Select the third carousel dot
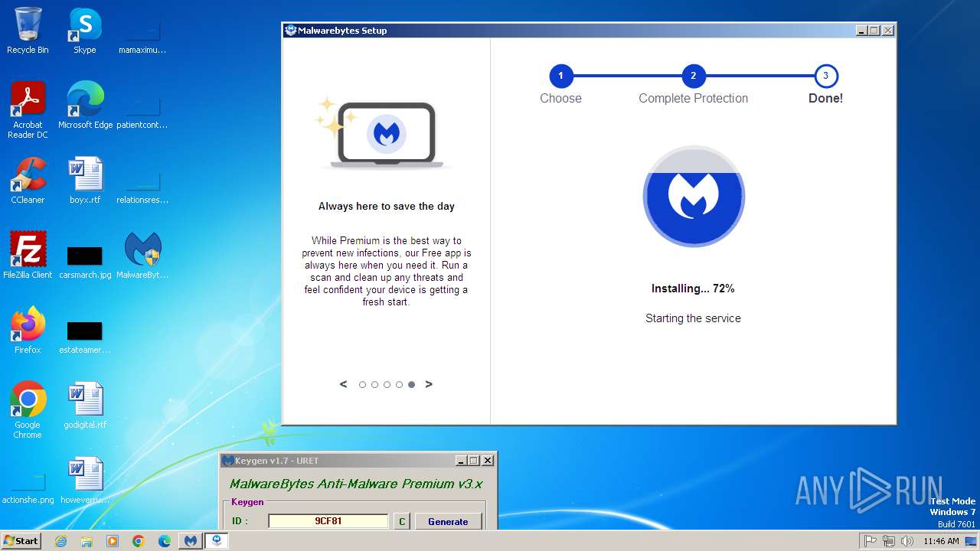This screenshot has height=551, width=980. (387, 385)
